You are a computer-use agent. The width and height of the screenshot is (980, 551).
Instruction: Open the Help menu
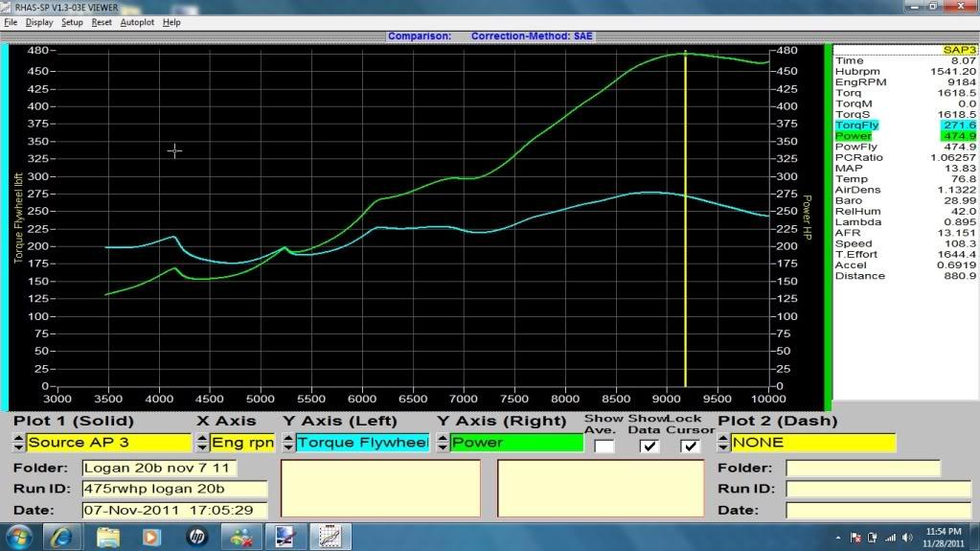tap(171, 22)
